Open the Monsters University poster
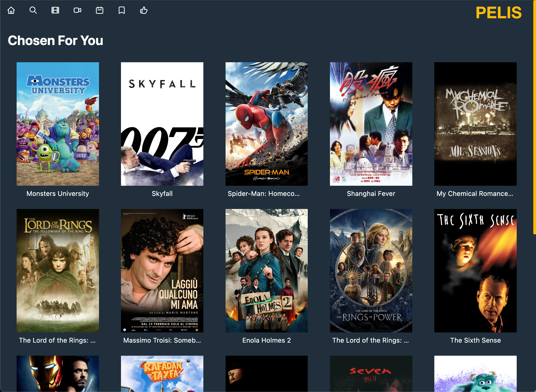 coord(58,124)
